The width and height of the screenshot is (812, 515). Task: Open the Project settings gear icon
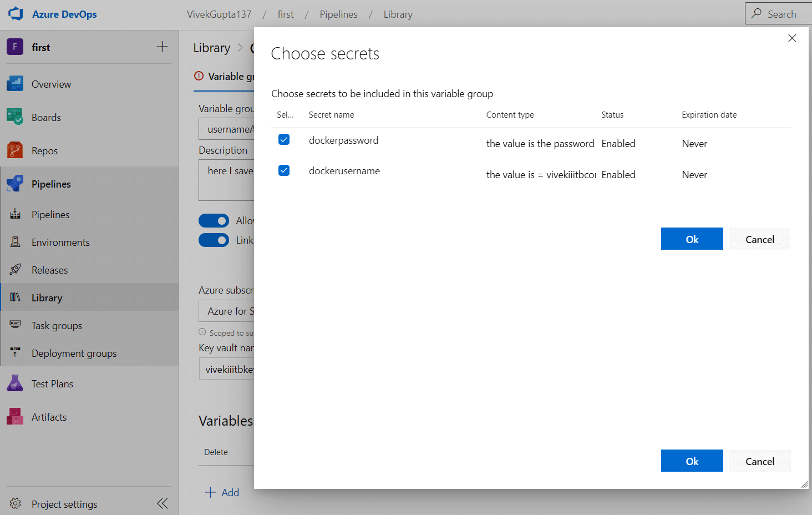point(16,503)
